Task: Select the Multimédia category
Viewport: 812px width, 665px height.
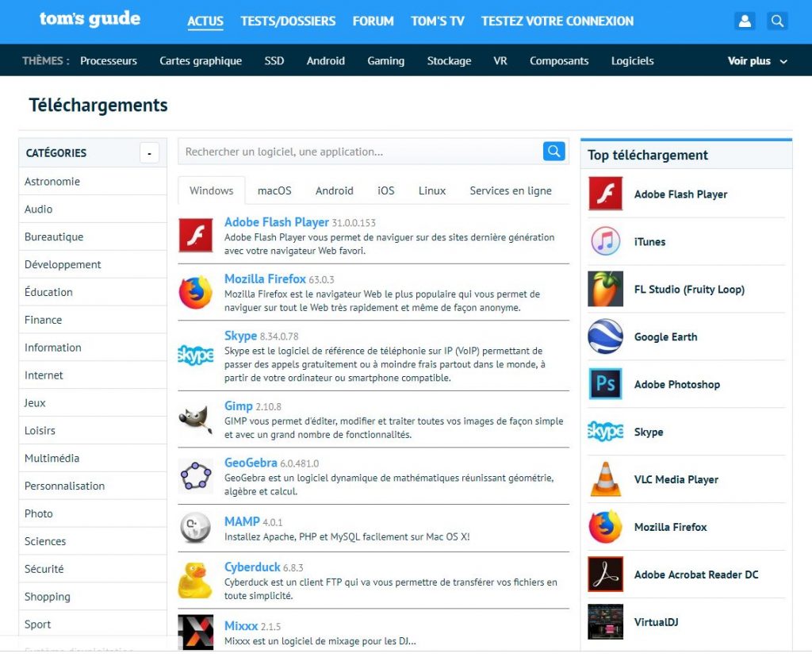Action: point(93,458)
